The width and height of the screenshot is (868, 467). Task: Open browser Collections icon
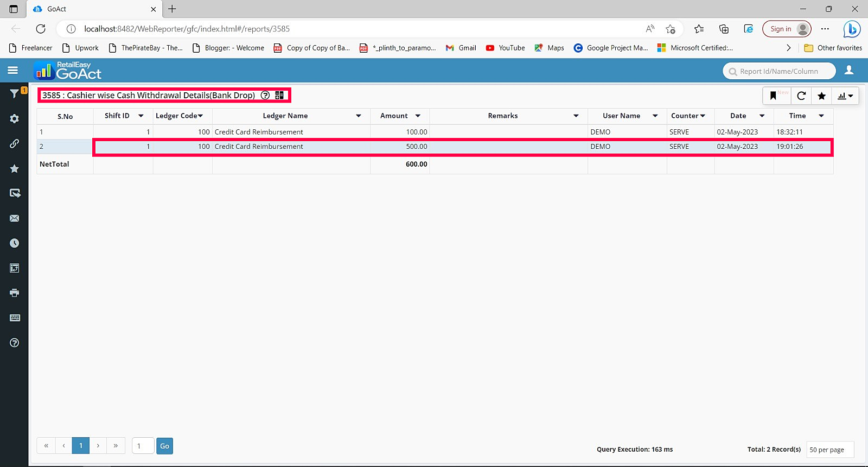click(x=724, y=29)
